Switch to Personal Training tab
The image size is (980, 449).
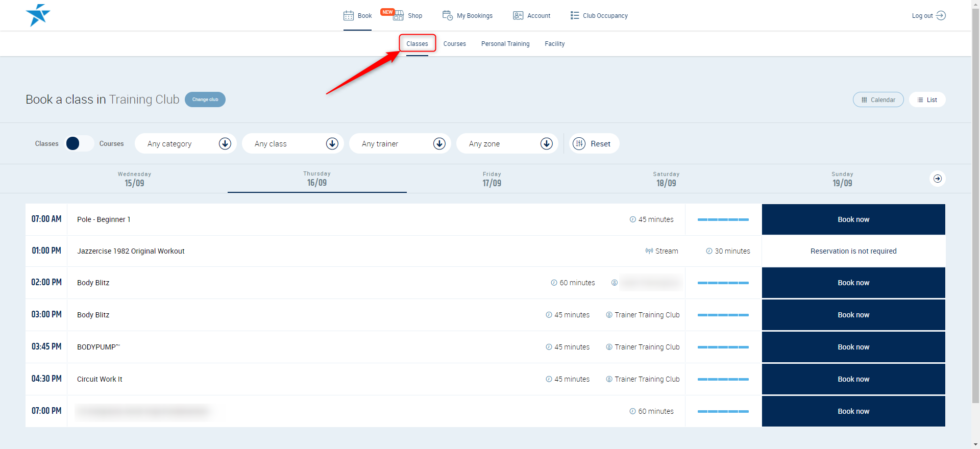pyautogui.click(x=505, y=44)
